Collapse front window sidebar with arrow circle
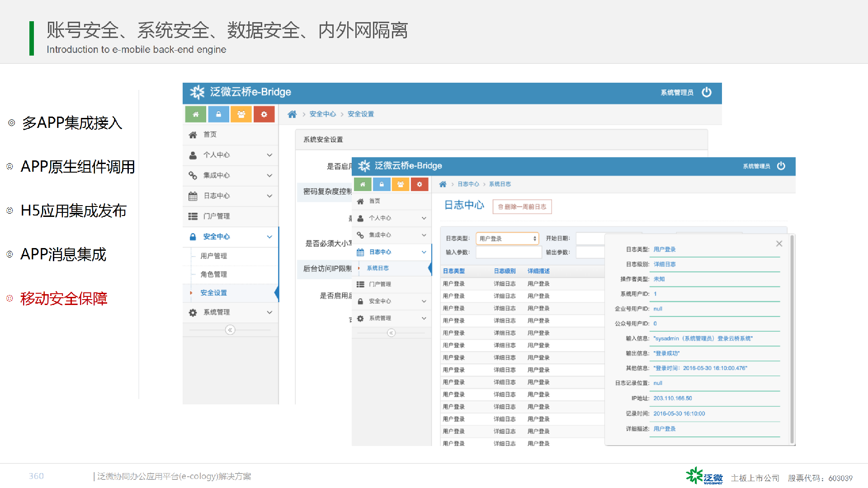Image resolution: width=868 pixels, height=488 pixels. pos(392,333)
